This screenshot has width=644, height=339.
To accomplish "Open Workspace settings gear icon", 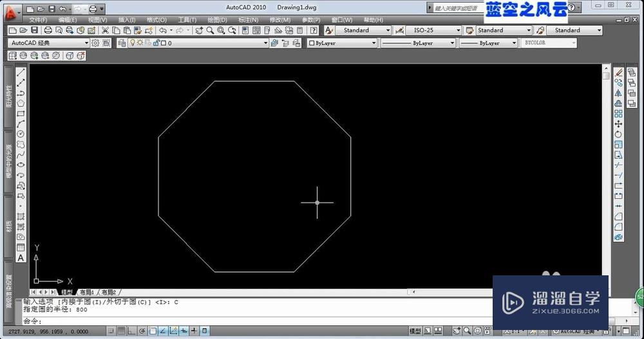I will click(x=95, y=42).
